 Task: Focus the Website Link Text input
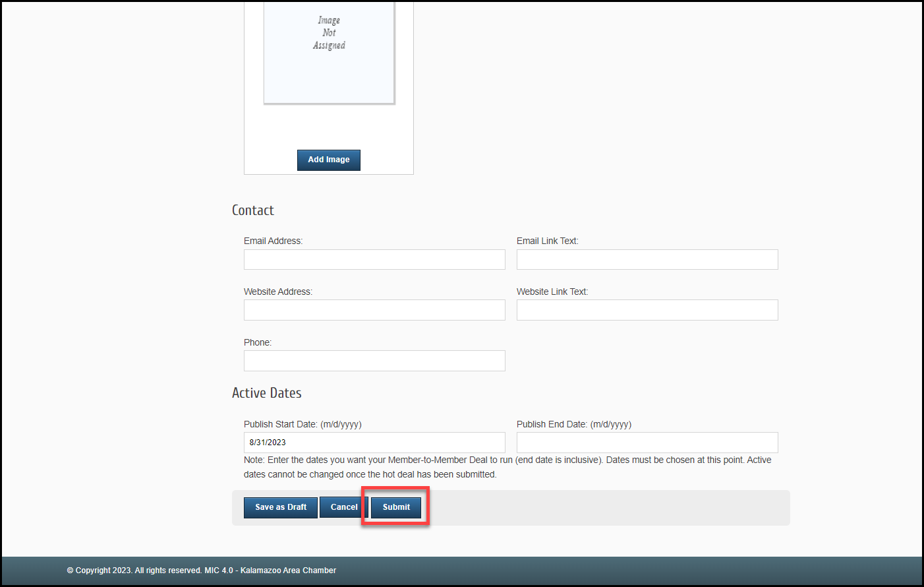[x=647, y=310]
